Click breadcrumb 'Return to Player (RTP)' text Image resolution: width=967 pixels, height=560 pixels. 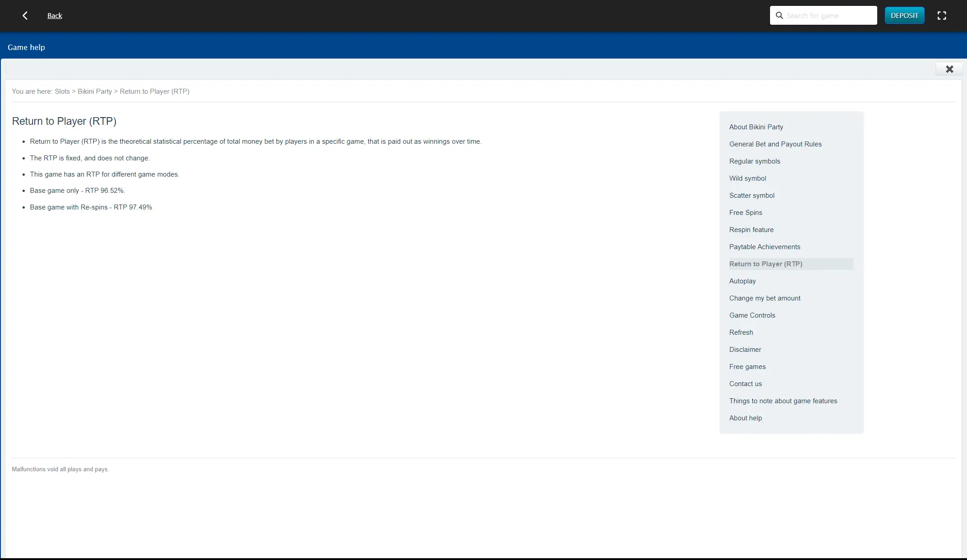pos(155,91)
